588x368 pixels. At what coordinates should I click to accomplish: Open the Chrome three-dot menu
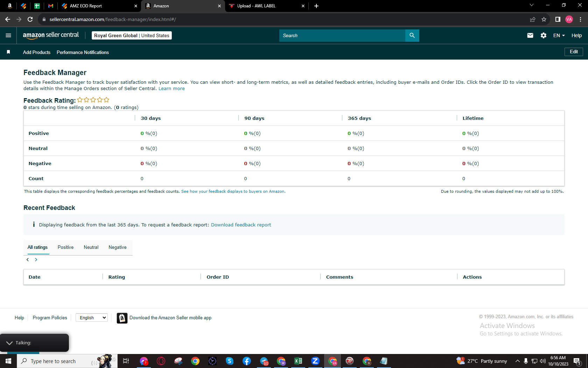coord(580,19)
